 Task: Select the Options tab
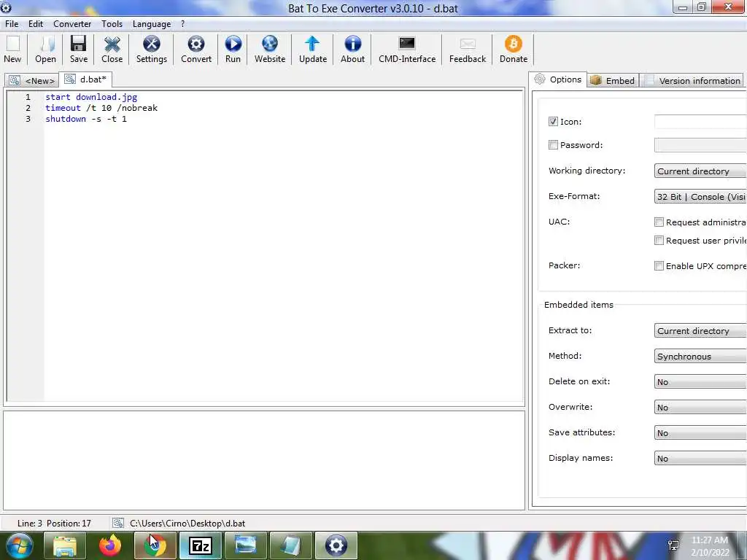click(x=558, y=79)
